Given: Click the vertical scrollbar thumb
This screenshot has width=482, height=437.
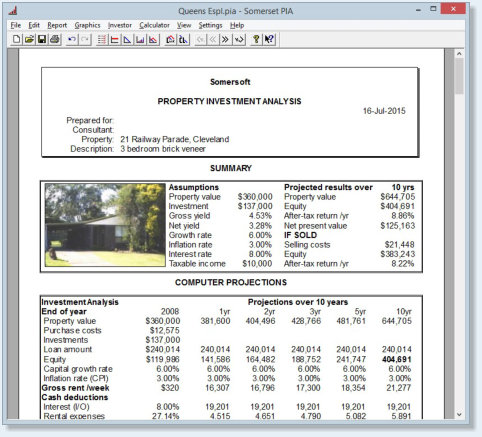Looking at the screenshot, I should pyautogui.click(x=459, y=76).
